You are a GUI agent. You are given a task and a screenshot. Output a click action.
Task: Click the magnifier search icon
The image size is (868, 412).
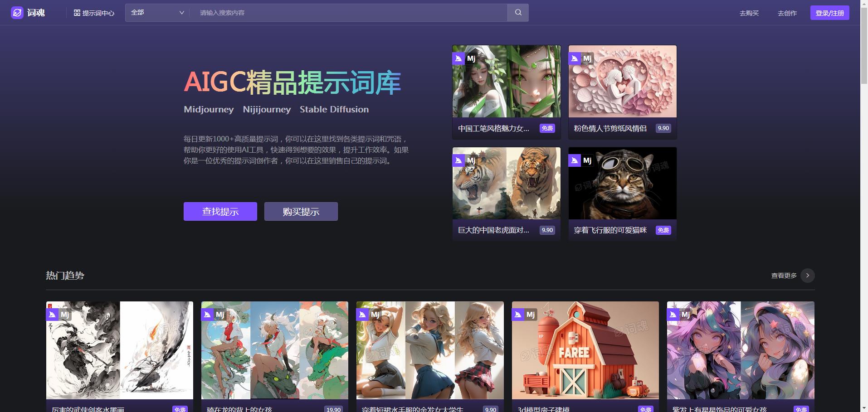[x=517, y=13]
